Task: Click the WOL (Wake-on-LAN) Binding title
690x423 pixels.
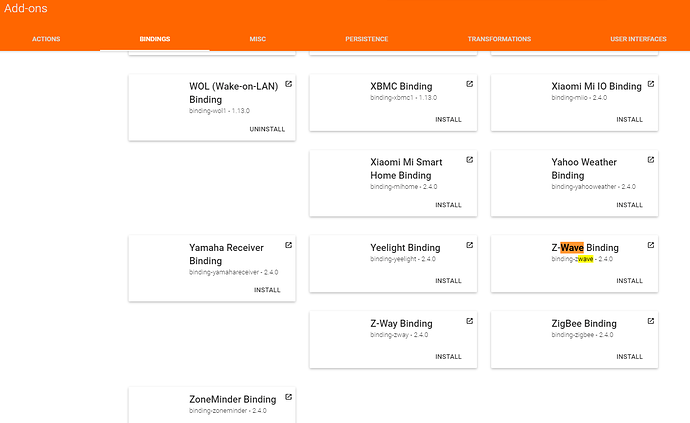Action: click(x=234, y=93)
